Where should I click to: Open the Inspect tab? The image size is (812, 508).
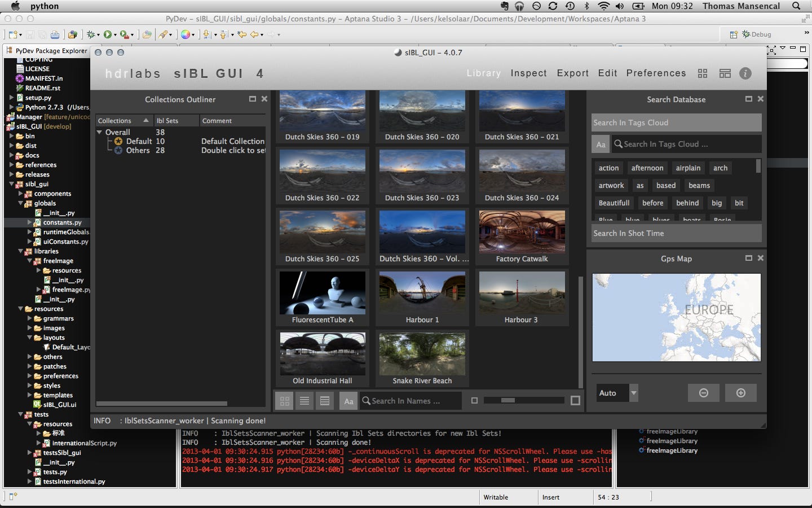(x=528, y=73)
